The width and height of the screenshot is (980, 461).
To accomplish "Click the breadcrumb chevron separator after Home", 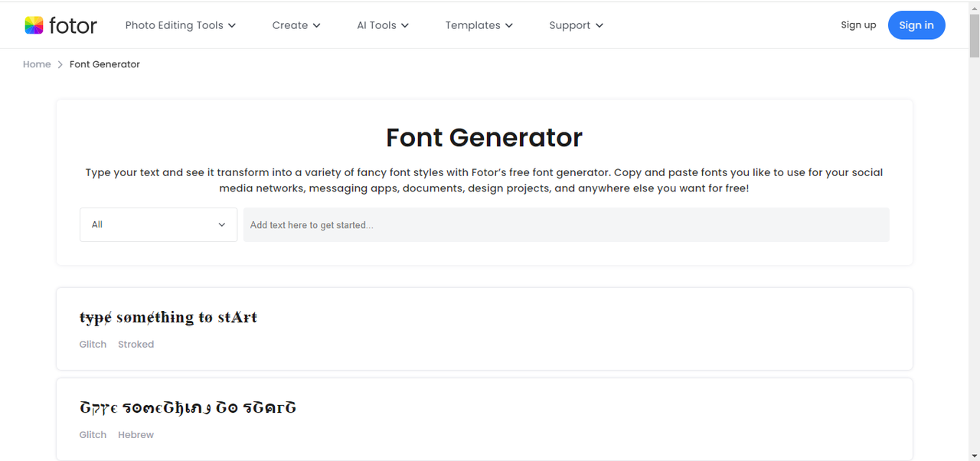I will coord(60,64).
